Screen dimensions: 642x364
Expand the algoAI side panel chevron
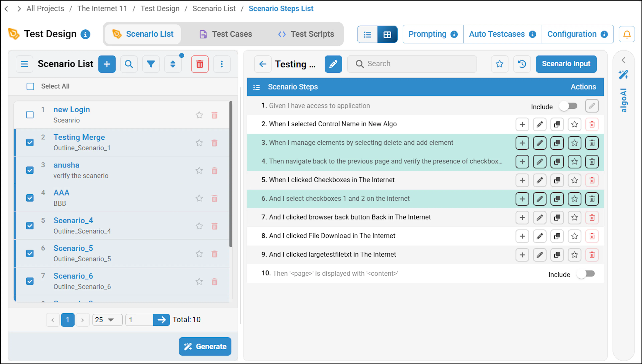(x=623, y=60)
